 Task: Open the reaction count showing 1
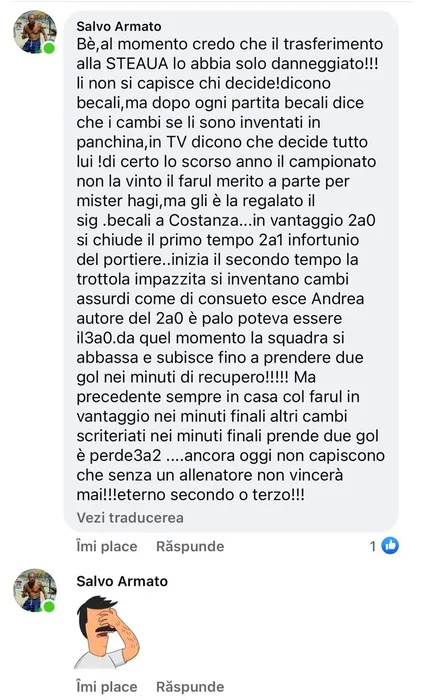click(373, 546)
